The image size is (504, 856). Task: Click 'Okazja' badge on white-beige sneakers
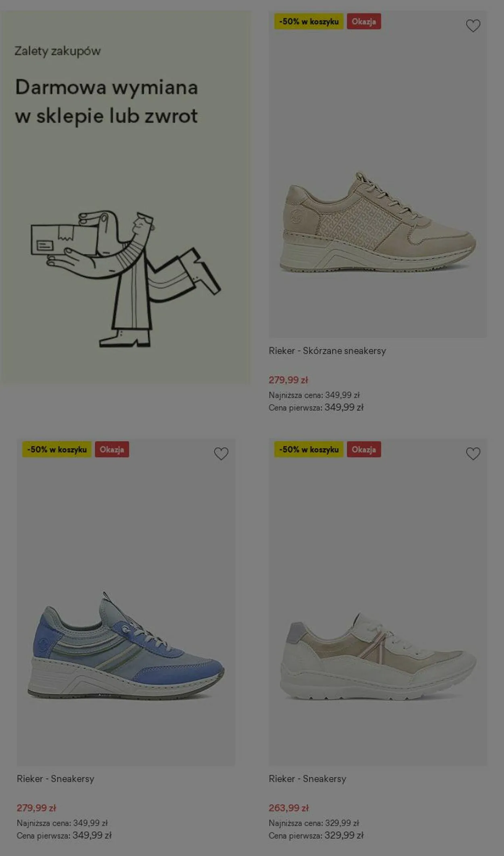pos(364,449)
